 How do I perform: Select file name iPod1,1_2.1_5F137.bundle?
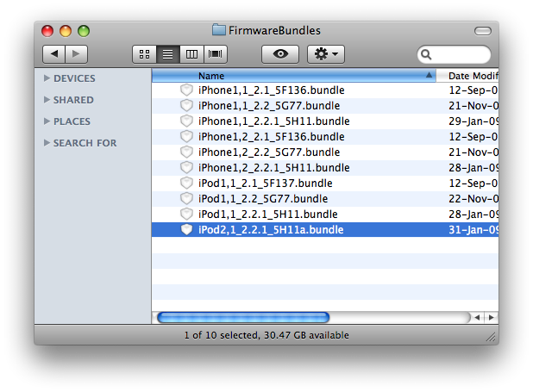point(265,184)
